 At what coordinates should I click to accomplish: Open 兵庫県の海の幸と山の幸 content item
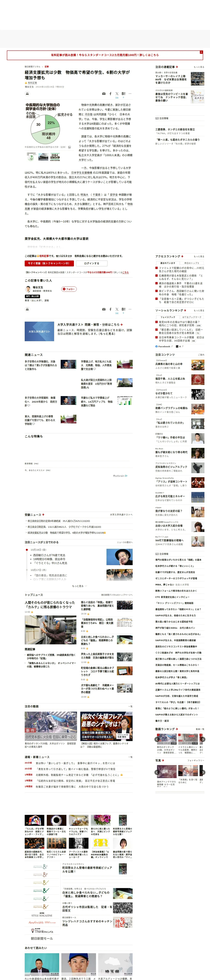[169, 364]
